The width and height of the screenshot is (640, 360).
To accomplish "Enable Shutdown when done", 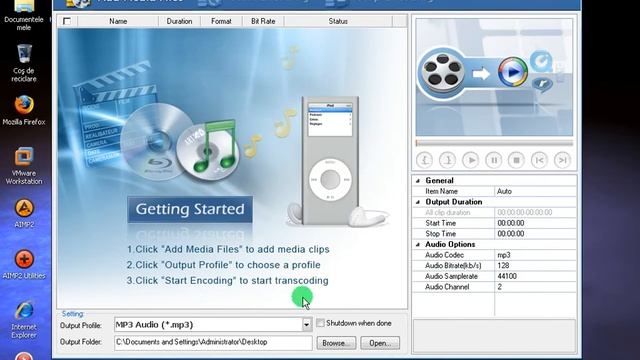I will (x=320, y=323).
